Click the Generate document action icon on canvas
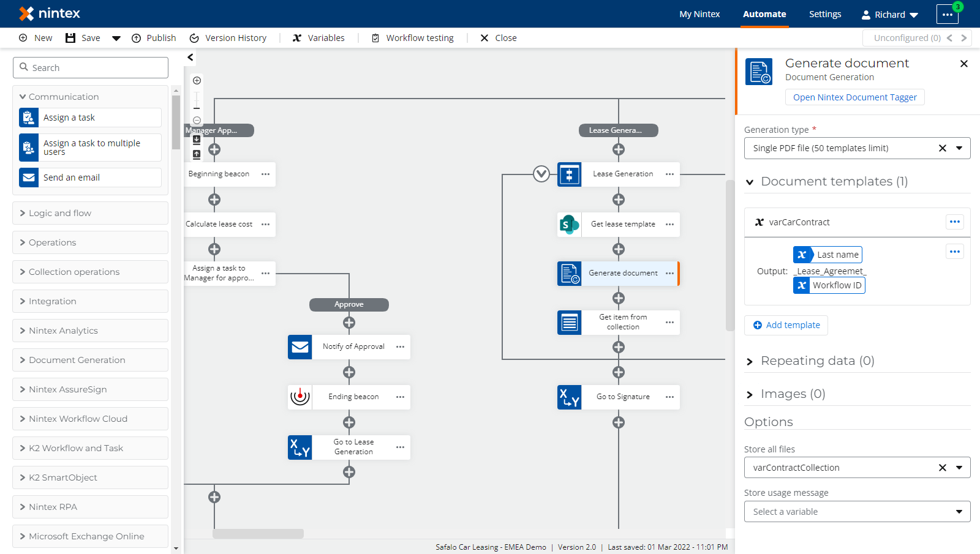This screenshot has width=980, height=554. point(569,273)
